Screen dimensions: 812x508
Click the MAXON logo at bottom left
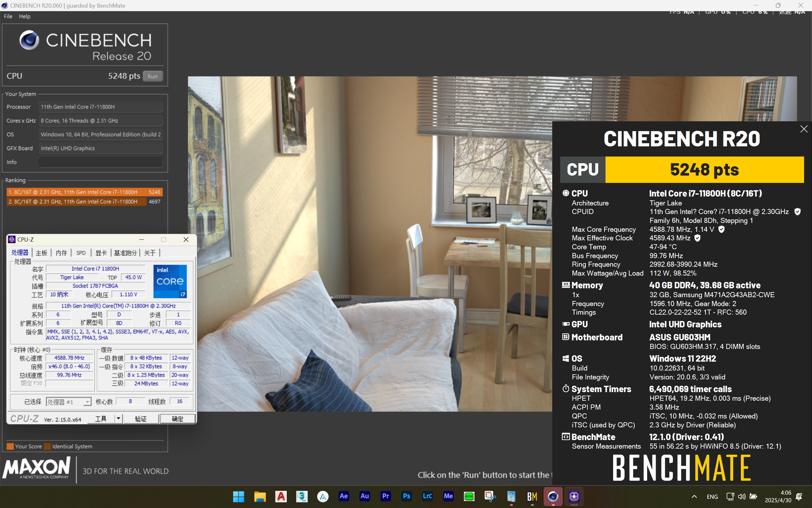(x=36, y=468)
